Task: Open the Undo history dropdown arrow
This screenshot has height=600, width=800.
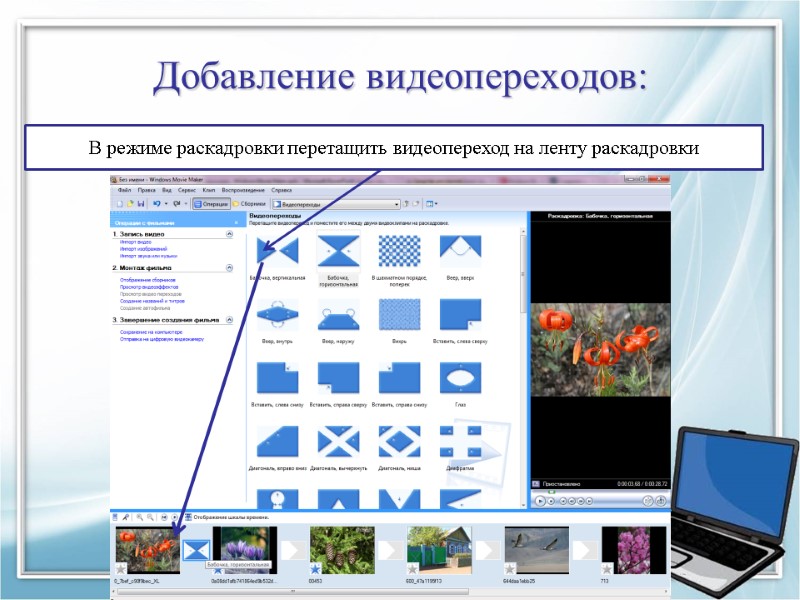Action: 166,204
